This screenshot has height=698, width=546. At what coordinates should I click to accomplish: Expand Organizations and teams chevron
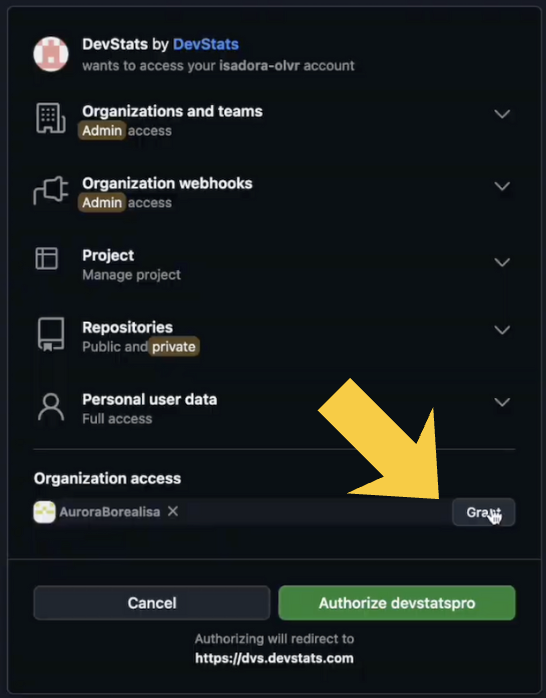click(502, 114)
